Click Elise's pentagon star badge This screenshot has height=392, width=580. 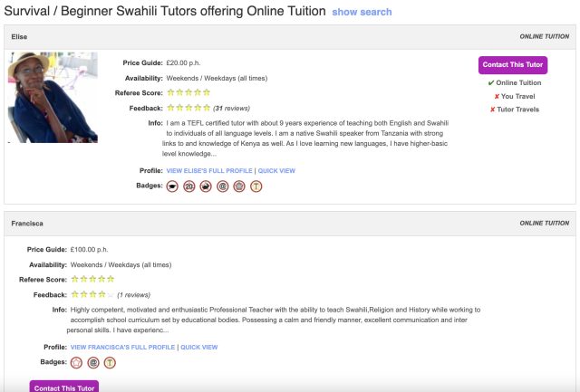point(239,186)
